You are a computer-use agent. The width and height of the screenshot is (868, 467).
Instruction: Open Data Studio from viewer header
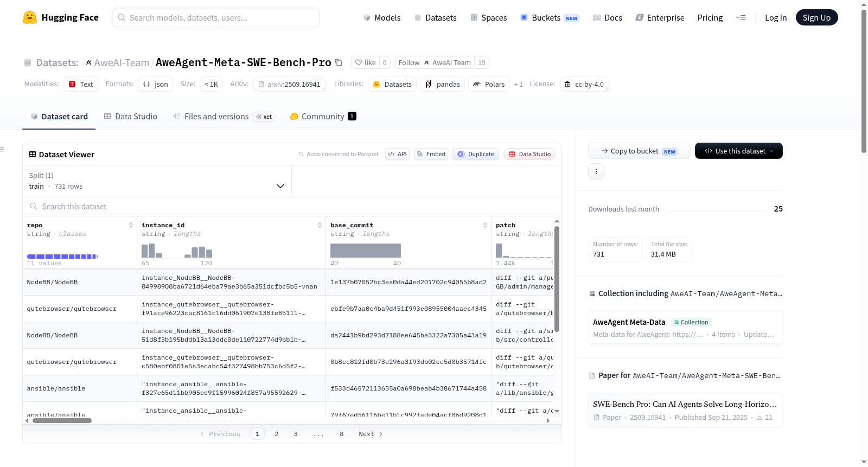pyautogui.click(x=529, y=154)
